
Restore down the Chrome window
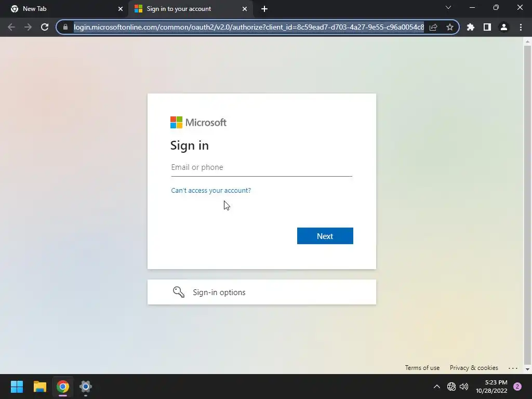click(x=496, y=7)
